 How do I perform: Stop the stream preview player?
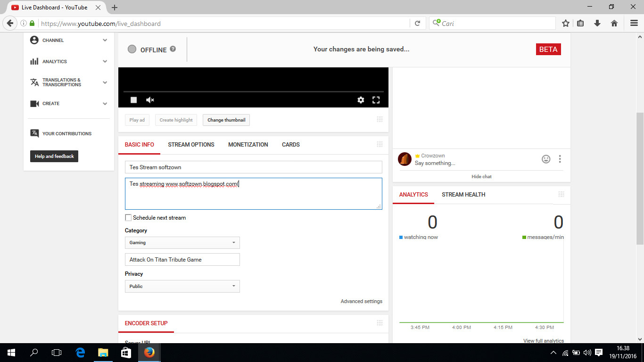pos(134,100)
